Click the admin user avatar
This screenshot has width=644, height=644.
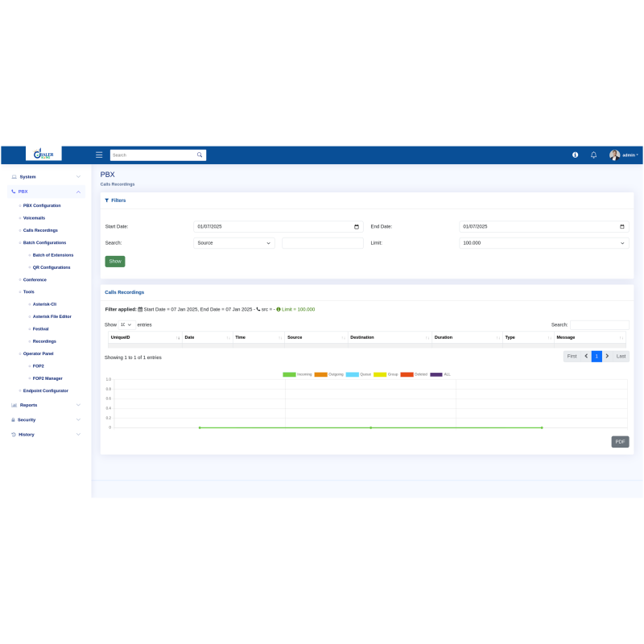click(614, 155)
